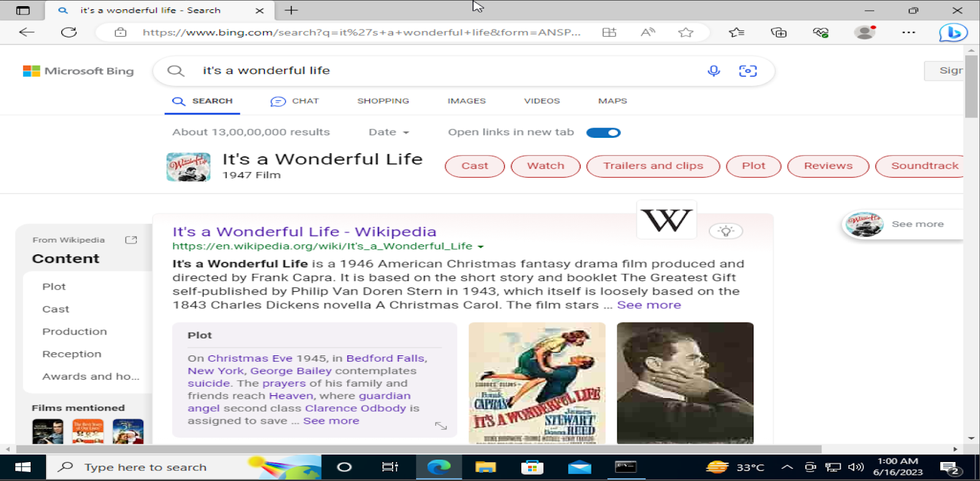Click the horizontal page scrollbar
This screenshot has width=980, height=481.
[x=418, y=449]
